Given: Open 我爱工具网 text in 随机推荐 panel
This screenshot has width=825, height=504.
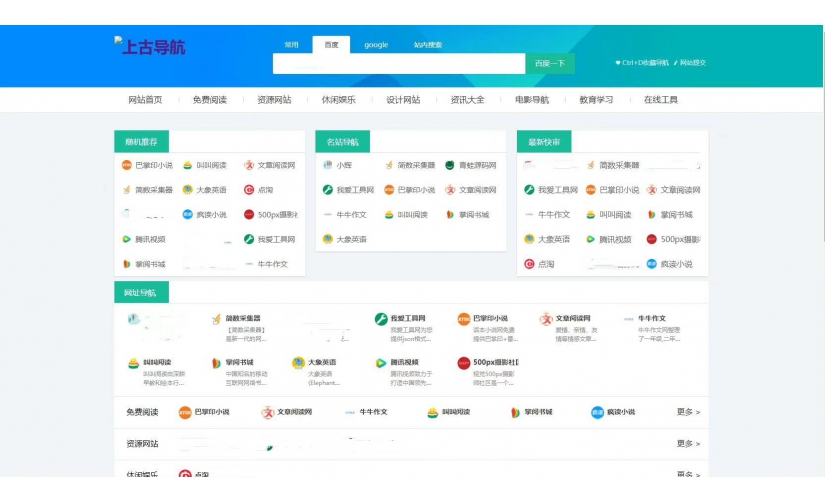Looking at the screenshot, I should coord(276,239).
